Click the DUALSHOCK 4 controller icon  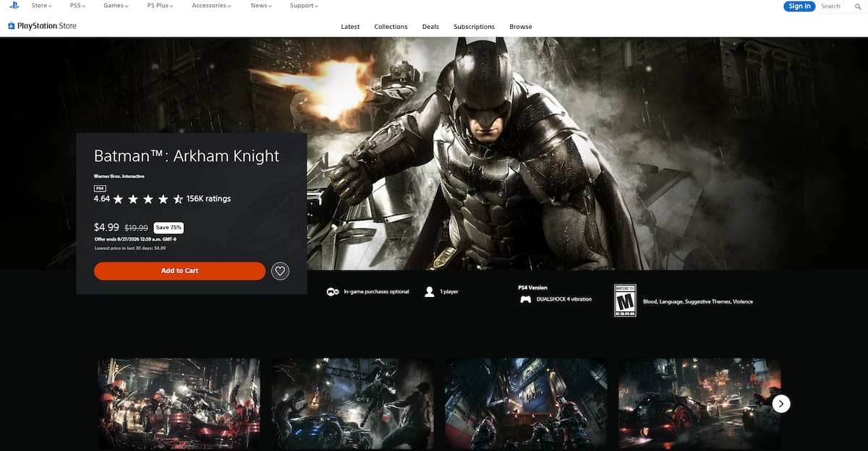click(526, 299)
